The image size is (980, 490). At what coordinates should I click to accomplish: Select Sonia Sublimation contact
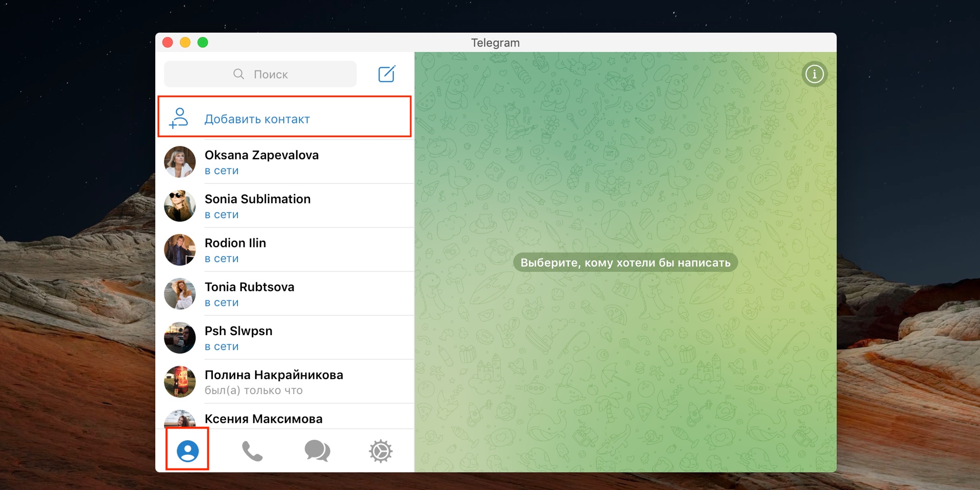[285, 206]
